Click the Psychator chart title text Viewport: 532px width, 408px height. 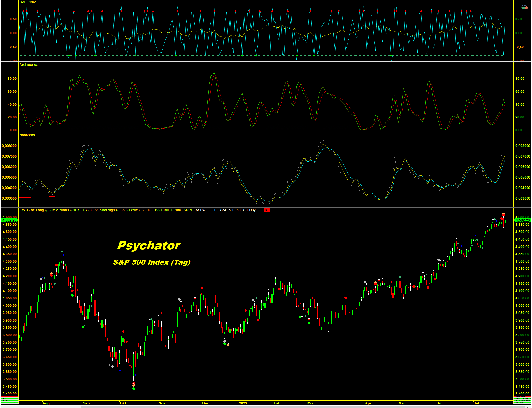(x=149, y=246)
